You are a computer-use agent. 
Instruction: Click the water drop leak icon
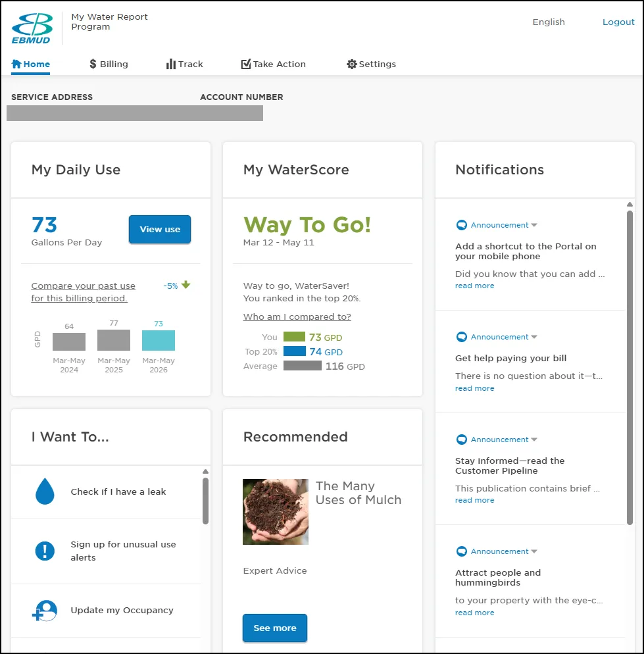[x=45, y=491]
